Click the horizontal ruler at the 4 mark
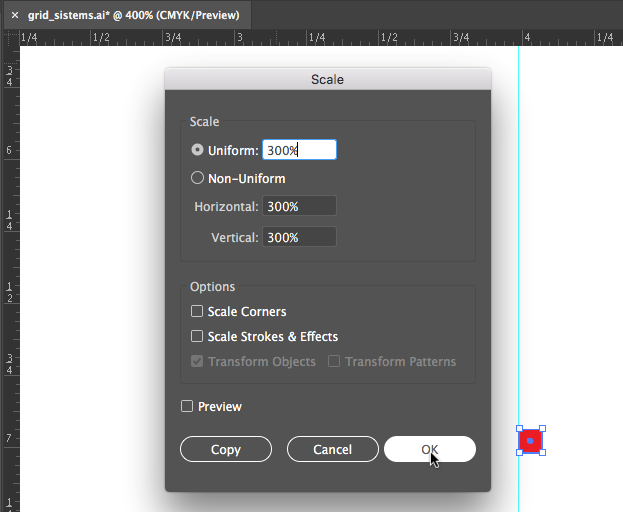This screenshot has width=623, height=512. click(x=527, y=38)
